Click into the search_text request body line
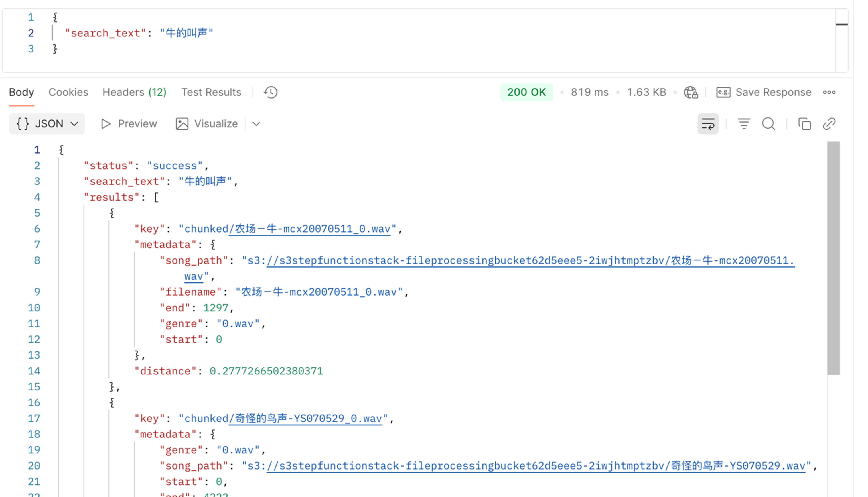868x497 pixels. [139, 33]
